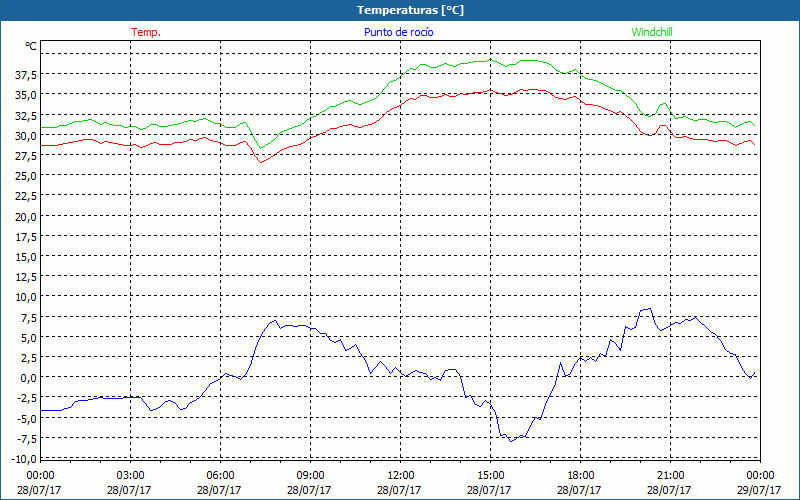Click the 28/07/17 date under 12:00
800x500 pixels.
pyautogui.click(x=399, y=490)
